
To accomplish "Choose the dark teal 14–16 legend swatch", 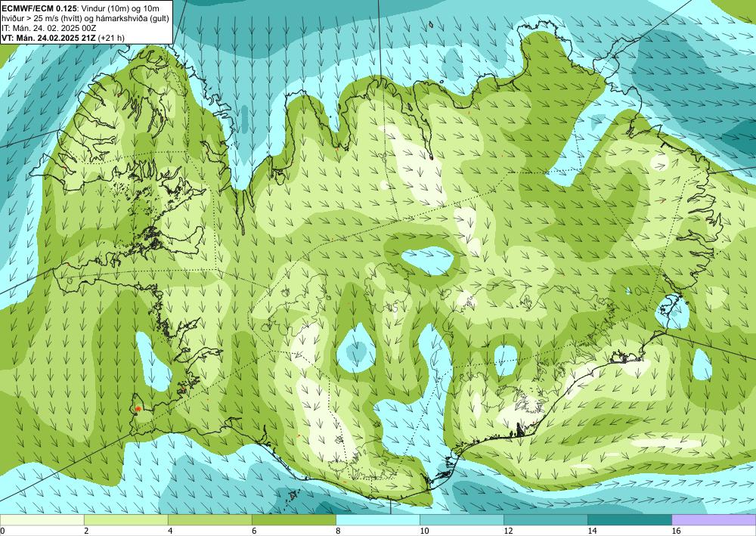I will pos(630,519).
